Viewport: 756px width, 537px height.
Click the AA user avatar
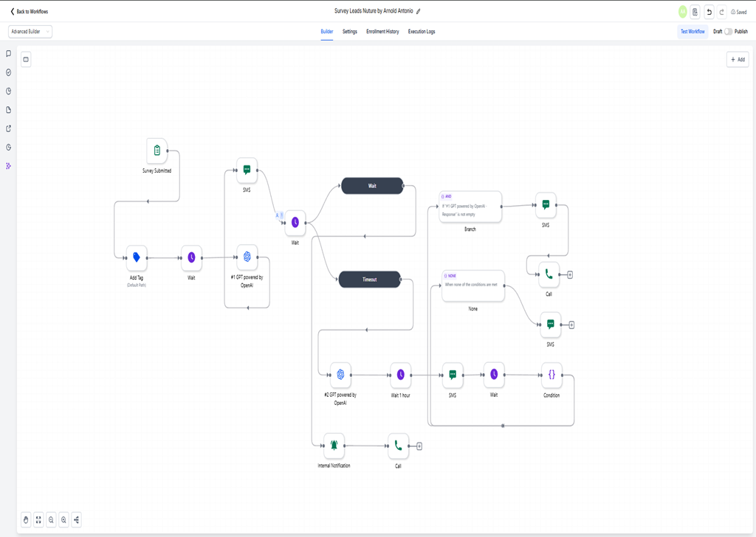[683, 12]
